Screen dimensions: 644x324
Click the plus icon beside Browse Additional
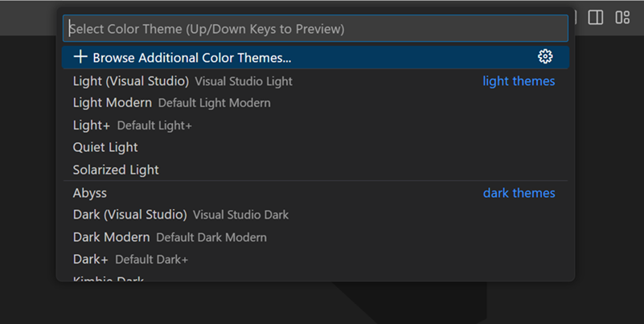[x=80, y=57]
